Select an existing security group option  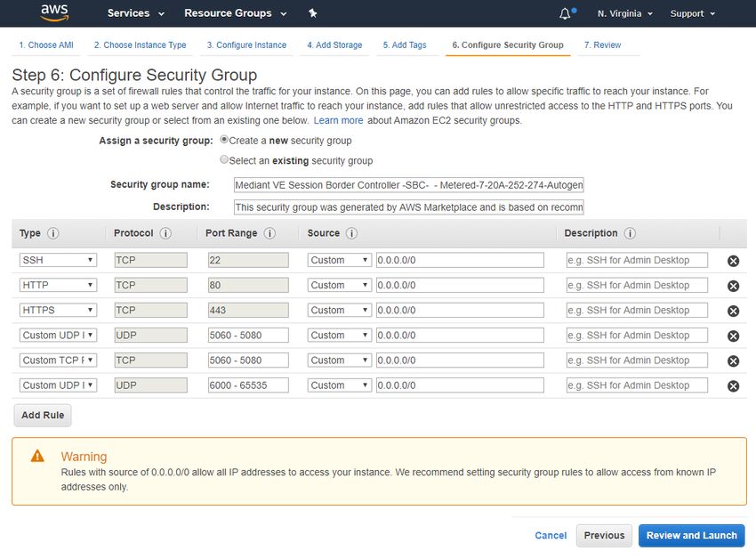[x=224, y=159]
